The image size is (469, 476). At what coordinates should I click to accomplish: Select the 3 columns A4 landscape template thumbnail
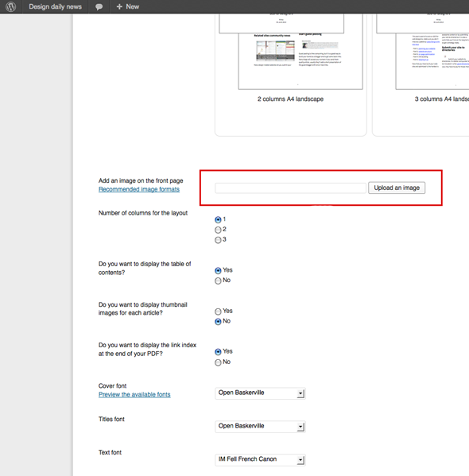tap(423, 52)
